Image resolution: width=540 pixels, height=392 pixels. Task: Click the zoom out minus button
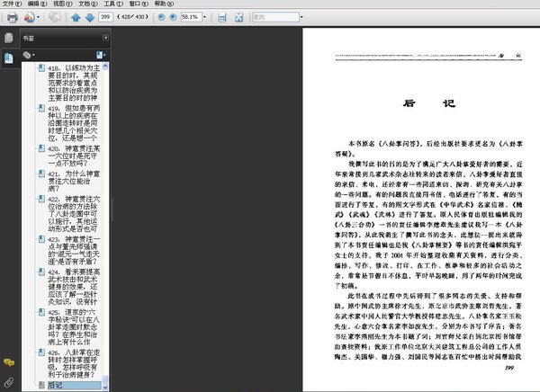point(161,17)
